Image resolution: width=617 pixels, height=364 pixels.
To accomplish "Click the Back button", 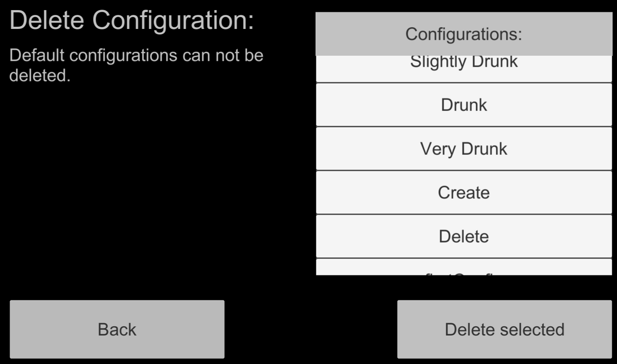I will (117, 329).
